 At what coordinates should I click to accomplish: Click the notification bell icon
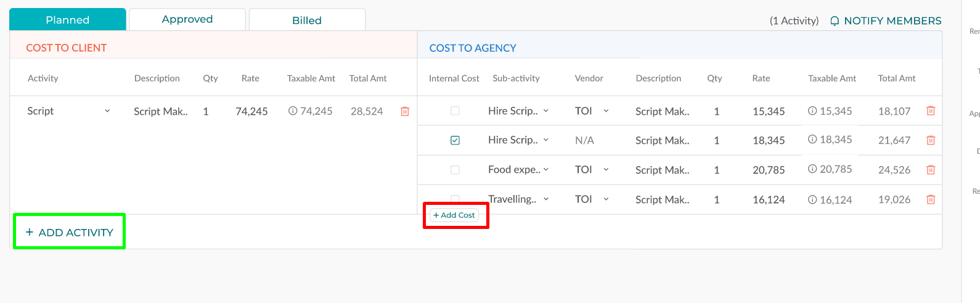(x=835, y=21)
